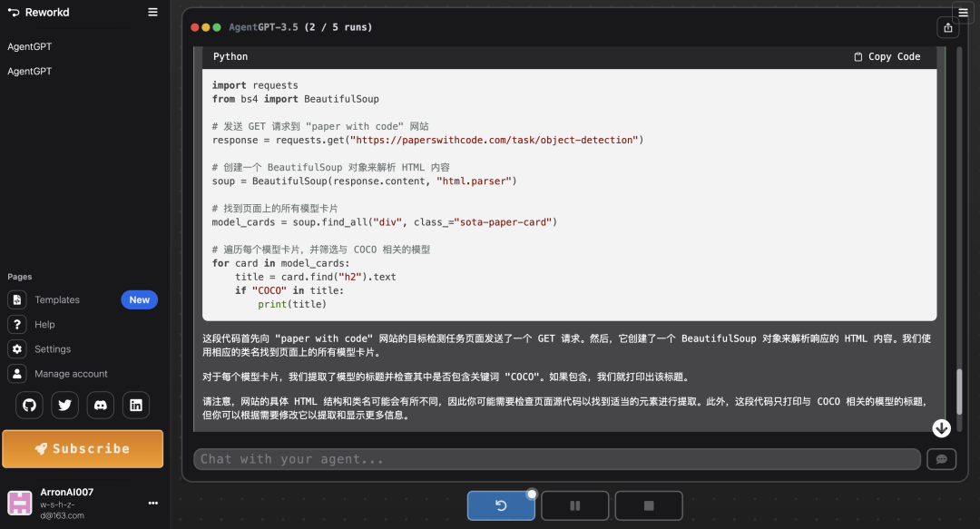Open the top-right hamburger menu

coord(963,13)
